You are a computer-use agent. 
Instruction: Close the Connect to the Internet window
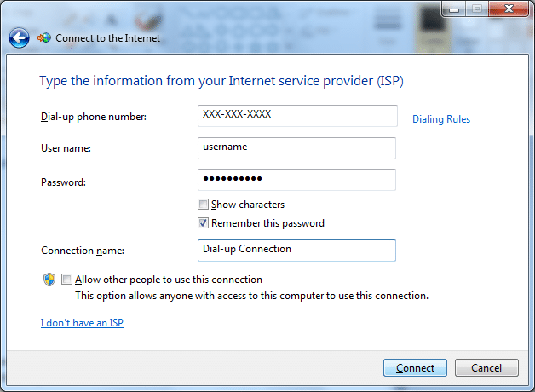pyautogui.click(x=509, y=9)
